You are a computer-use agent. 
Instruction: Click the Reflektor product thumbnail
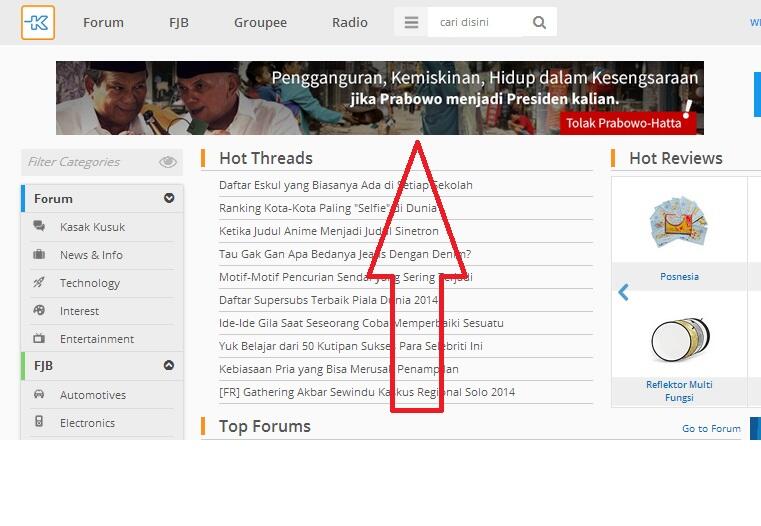(x=679, y=339)
